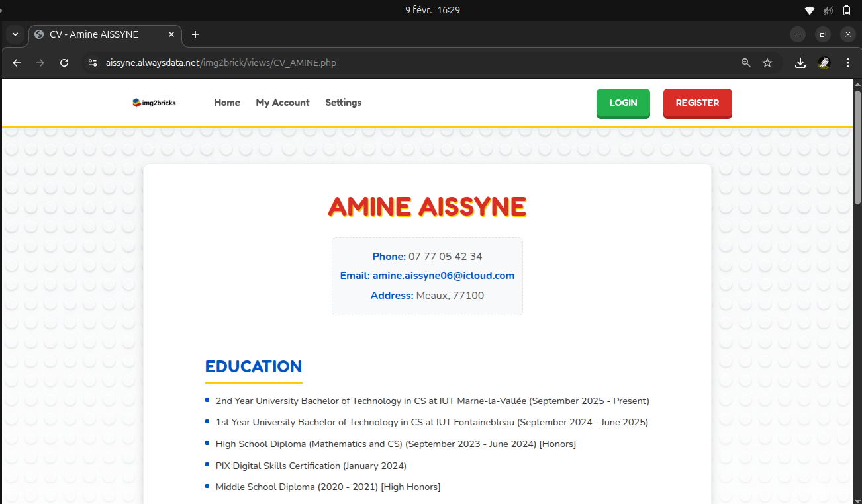This screenshot has width=862, height=504.
Task: Expand the tab search dropdown arrow
Action: 15,34
